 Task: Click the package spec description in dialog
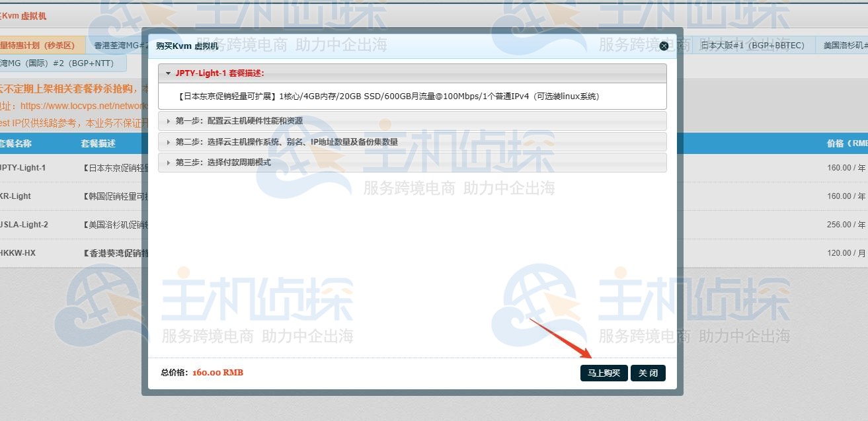click(x=389, y=96)
